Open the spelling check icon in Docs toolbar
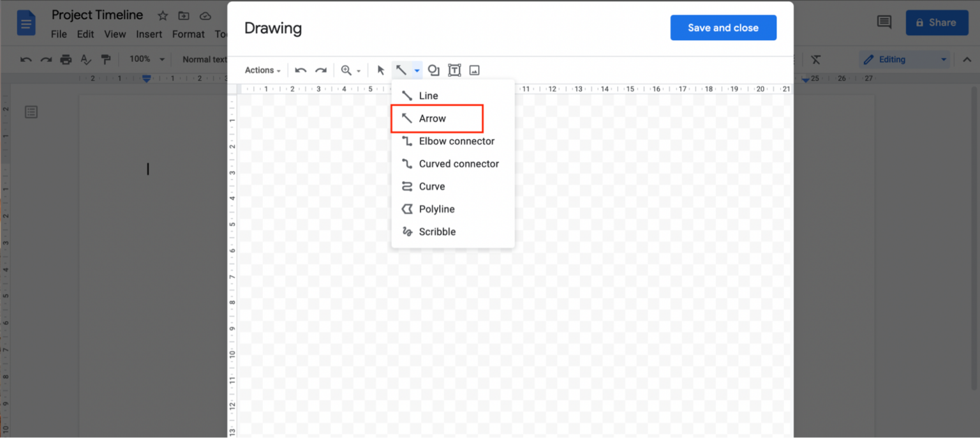This screenshot has height=438, width=980. point(85,59)
